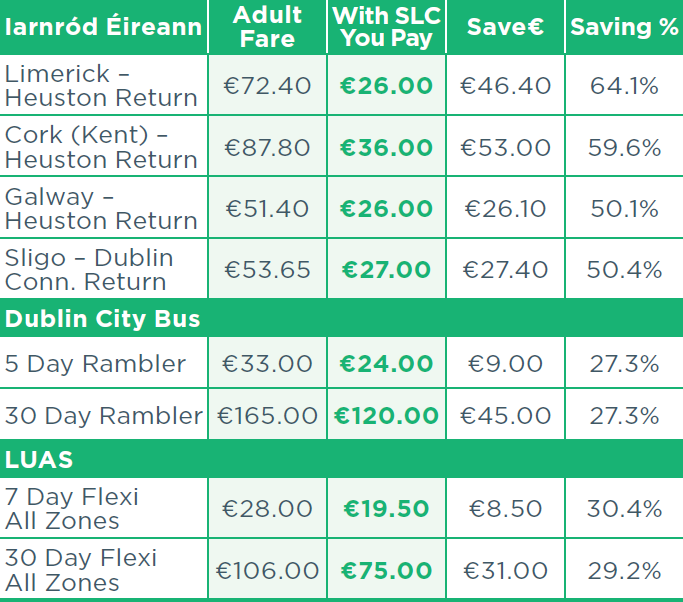Click the Saving % column header
This screenshot has width=683, height=602.
(624, 27)
